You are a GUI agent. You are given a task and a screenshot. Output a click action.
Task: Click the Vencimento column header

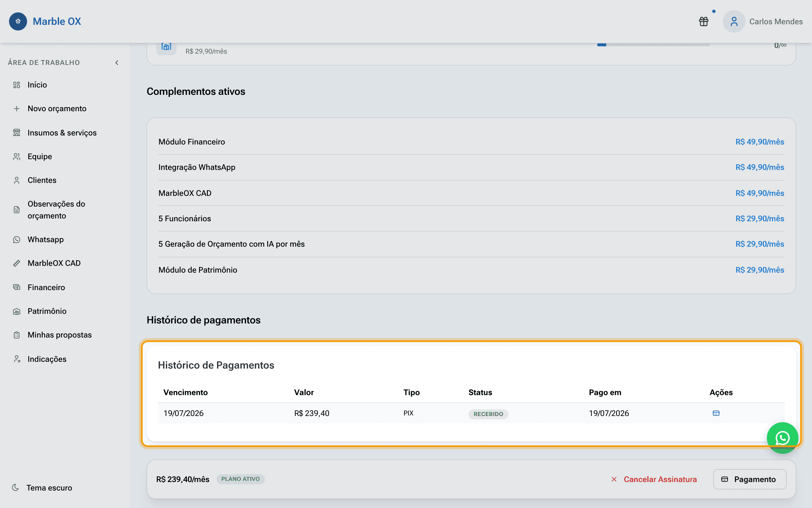(186, 392)
